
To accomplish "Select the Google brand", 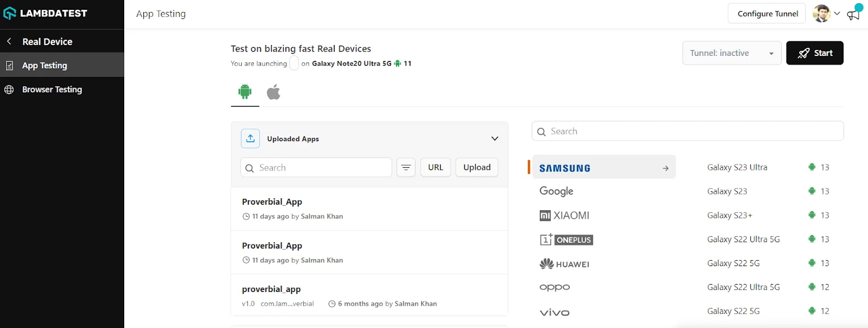I will click(556, 191).
